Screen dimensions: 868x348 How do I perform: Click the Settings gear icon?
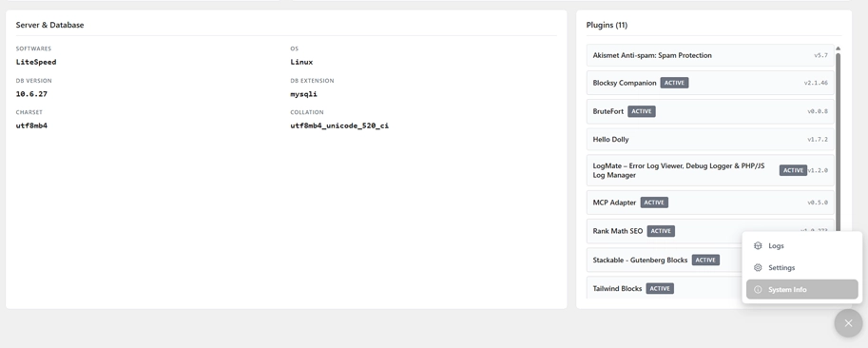pos(758,268)
